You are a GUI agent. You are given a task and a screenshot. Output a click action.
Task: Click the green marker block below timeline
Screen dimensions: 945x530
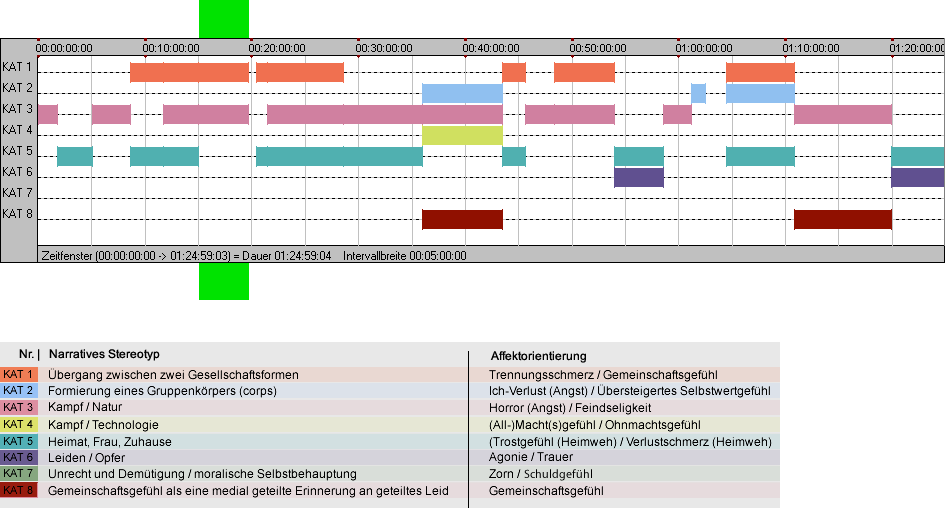point(224,281)
